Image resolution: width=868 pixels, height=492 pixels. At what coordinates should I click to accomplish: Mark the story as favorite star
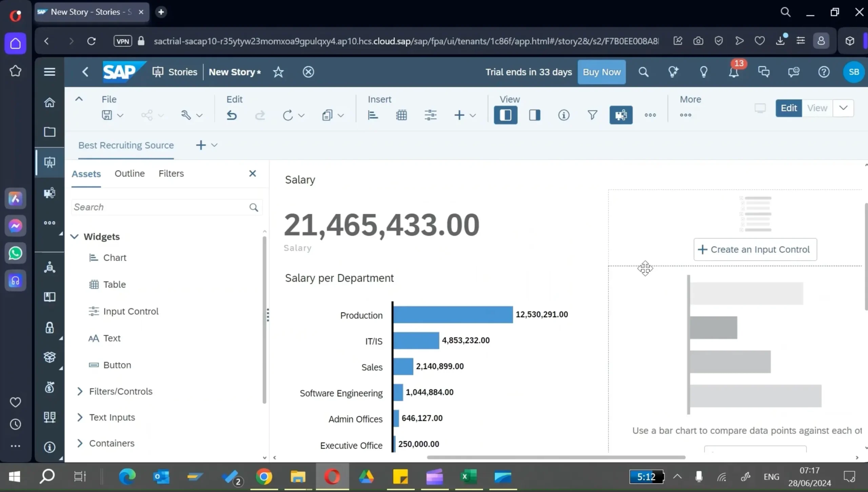coord(278,72)
